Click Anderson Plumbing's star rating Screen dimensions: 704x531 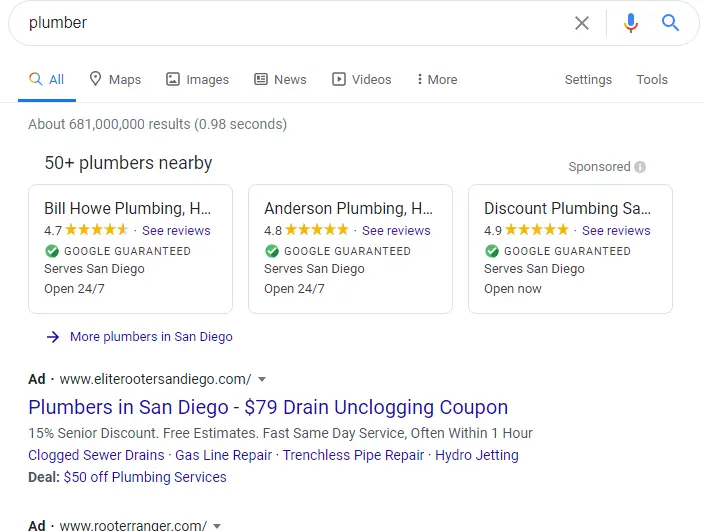(x=317, y=230)
